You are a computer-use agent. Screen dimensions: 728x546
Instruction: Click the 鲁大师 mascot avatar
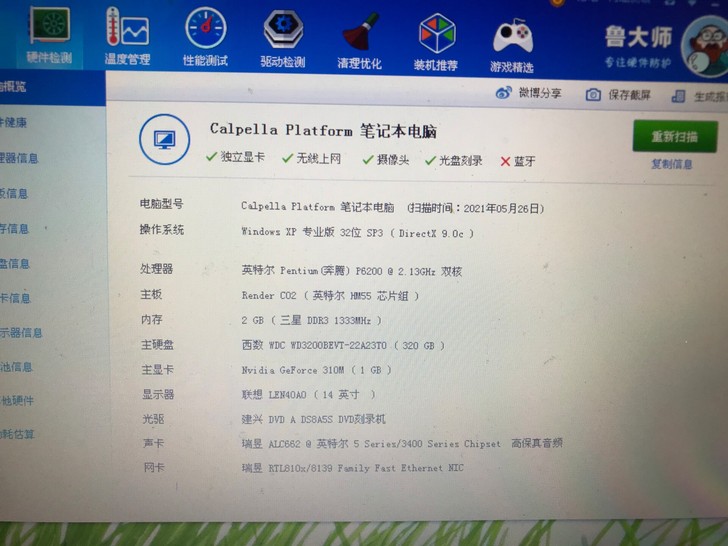click(706, 46)
